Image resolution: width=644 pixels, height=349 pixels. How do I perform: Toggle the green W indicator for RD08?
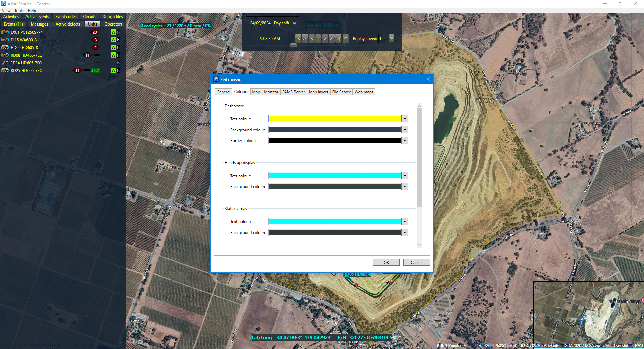(113, 55)
